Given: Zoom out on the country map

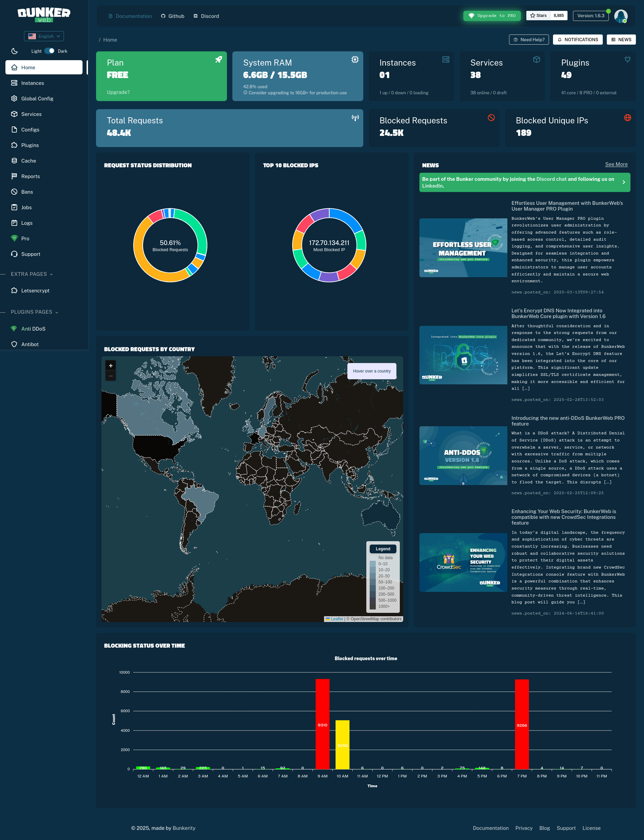Looking at the screenshot, I should click(111, 376).
